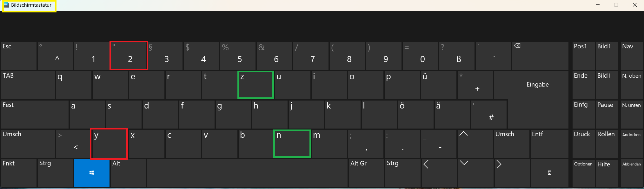Click the Andocken dock key
Viewport: 644px width, 189px height.
(x=631, y=143)
